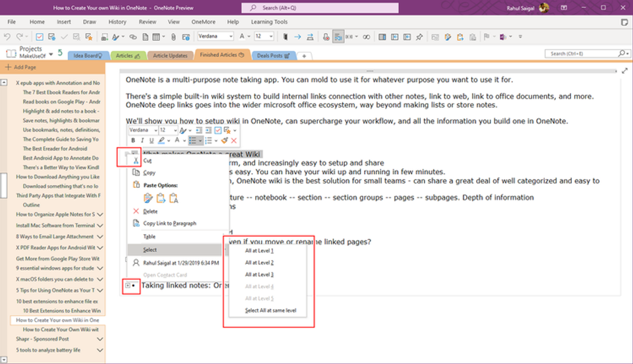Toggle Bold in the mini toolbar
The image size is (633, 364).
click(133, 140)
